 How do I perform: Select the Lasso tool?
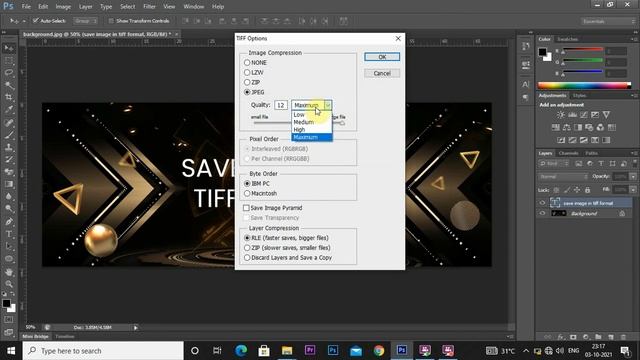coord(9,73)
